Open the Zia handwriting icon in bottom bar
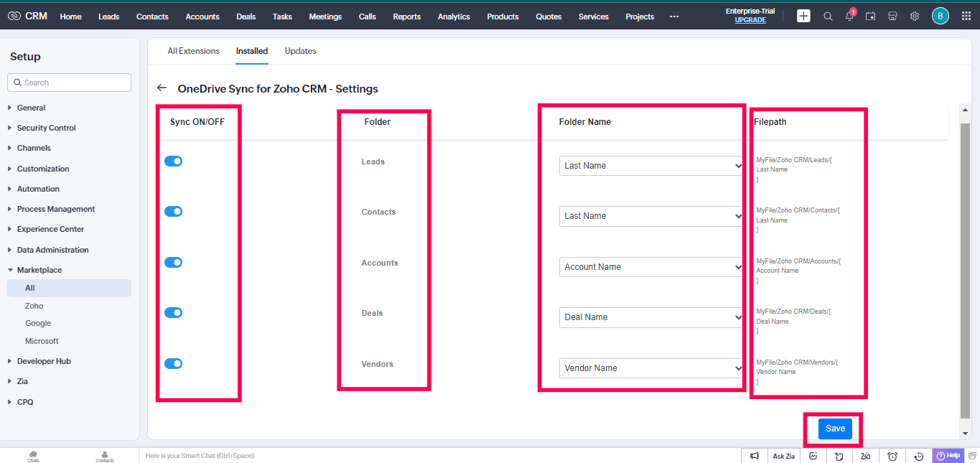This screenshot has height=463, width=980. tap(866, 456)
